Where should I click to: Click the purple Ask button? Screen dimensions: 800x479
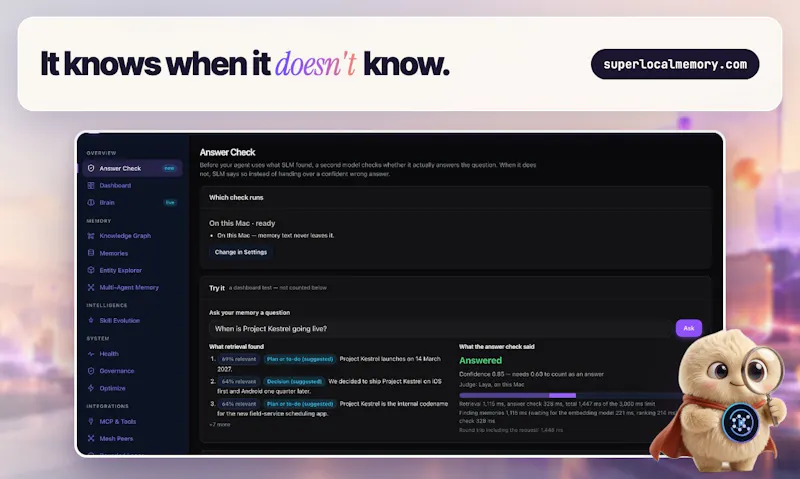(689, 328)
